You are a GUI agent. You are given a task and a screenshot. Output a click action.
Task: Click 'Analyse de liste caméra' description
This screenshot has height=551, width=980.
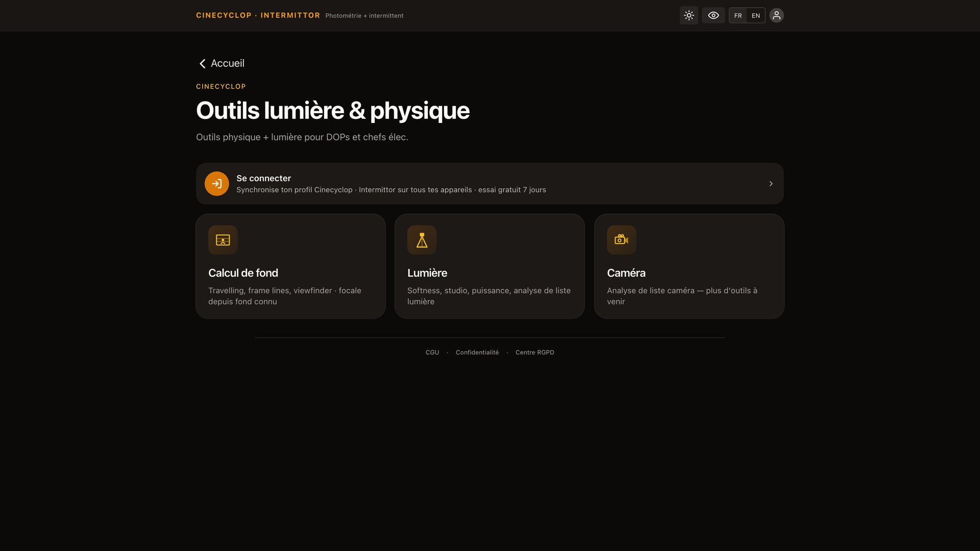[x=682, y=296]
